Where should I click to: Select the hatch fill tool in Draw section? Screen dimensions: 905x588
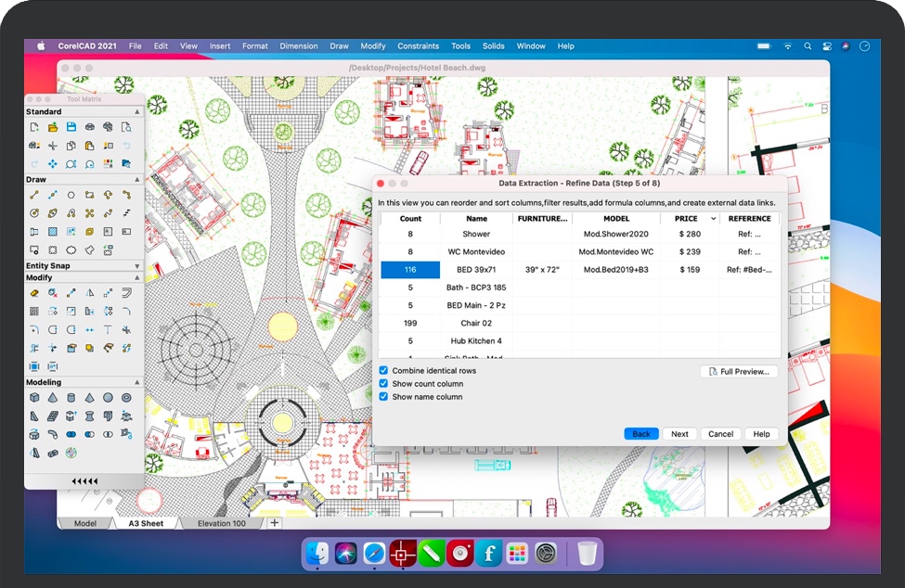53,232
